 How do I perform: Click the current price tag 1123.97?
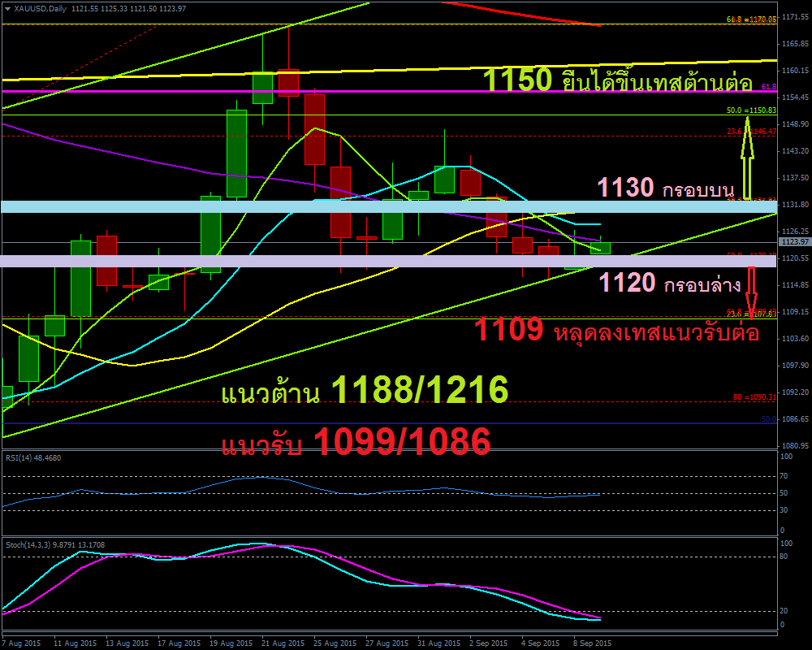(793, 241)
